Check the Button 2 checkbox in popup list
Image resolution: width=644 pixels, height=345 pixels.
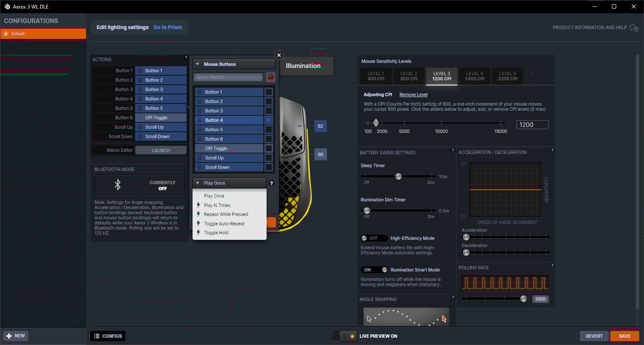pos(268,101)
